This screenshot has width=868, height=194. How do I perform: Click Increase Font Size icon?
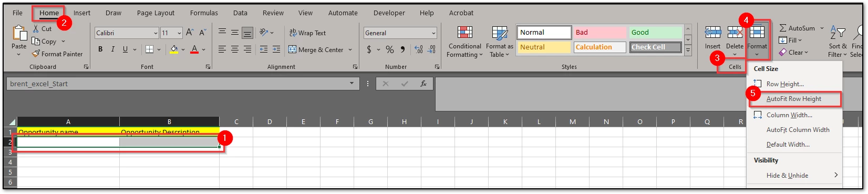point(190,33)
